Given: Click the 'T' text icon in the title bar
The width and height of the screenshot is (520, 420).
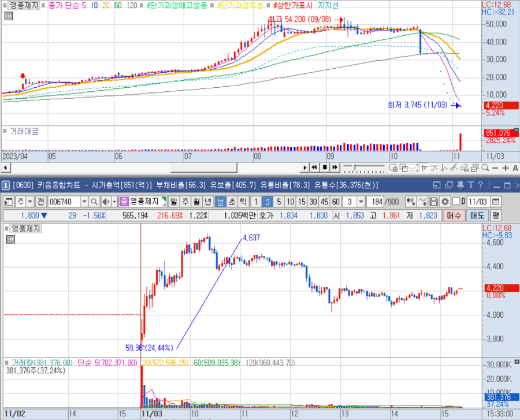Looking at the screenshot, I should (471, 185).
